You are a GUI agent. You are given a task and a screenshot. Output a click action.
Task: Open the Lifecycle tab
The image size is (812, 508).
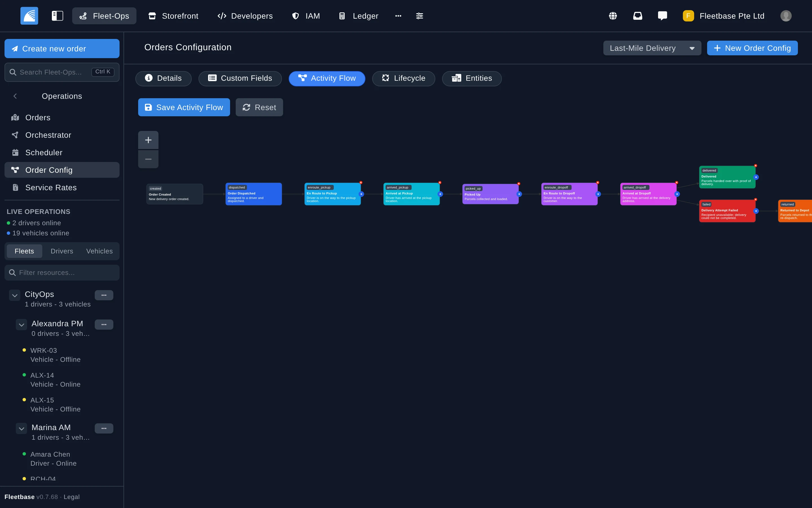(404, 79)
